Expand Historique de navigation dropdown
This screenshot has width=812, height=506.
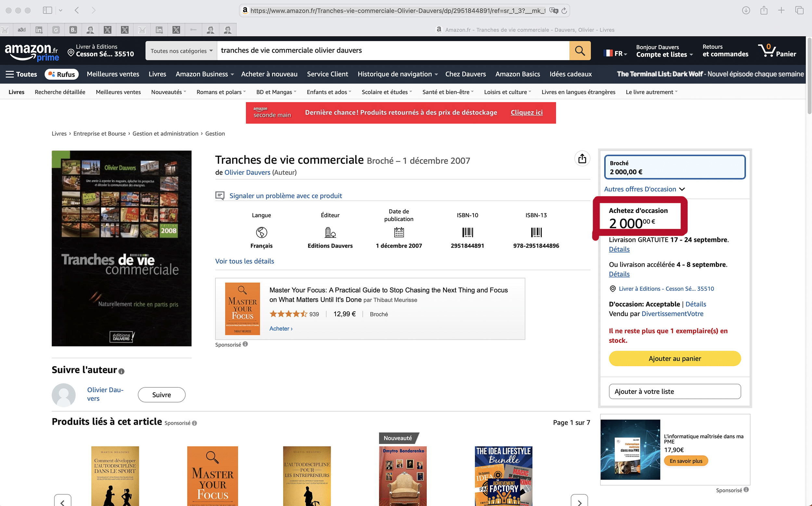pos(397,74)
